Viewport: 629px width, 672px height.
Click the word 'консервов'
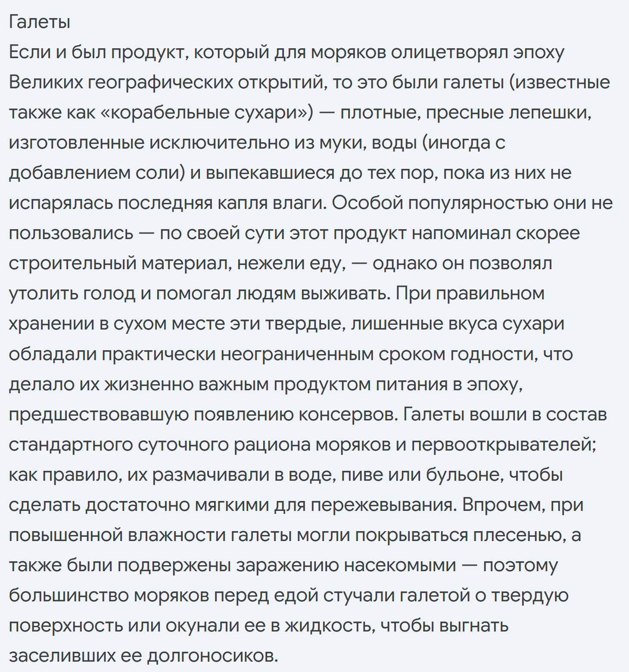point(348,414)
